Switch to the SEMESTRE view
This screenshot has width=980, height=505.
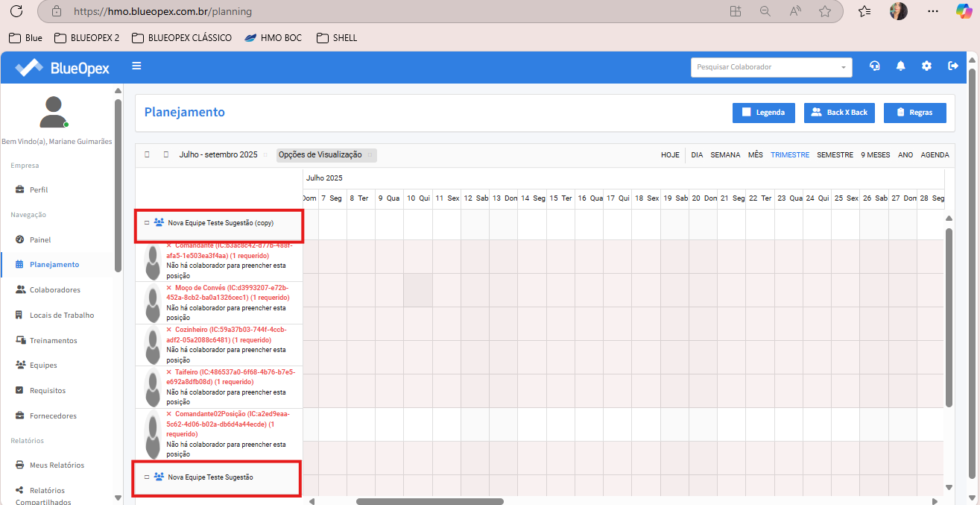pyautogui.click(x=835, y=155)
